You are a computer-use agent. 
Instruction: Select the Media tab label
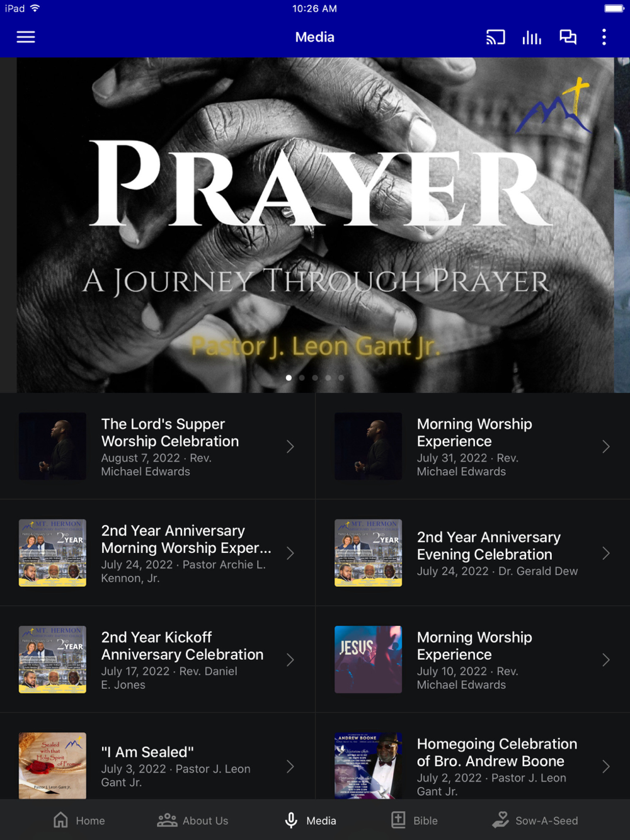coord(321,820)
